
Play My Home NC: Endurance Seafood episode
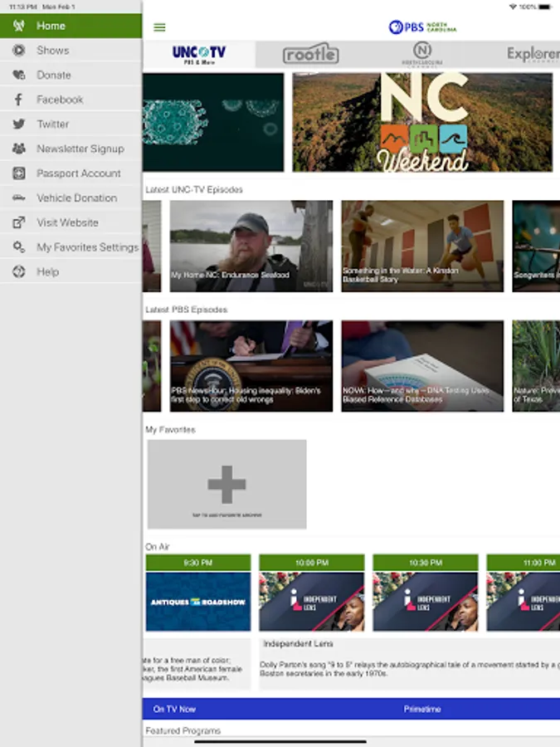(x=251, y=246)
